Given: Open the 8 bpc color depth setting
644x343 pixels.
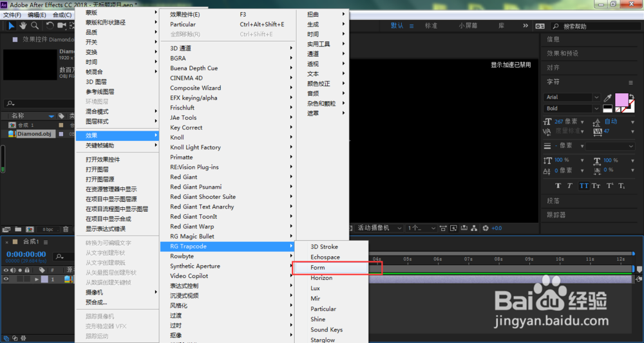Looking at the screenshot, I should [x=48, y=229].
